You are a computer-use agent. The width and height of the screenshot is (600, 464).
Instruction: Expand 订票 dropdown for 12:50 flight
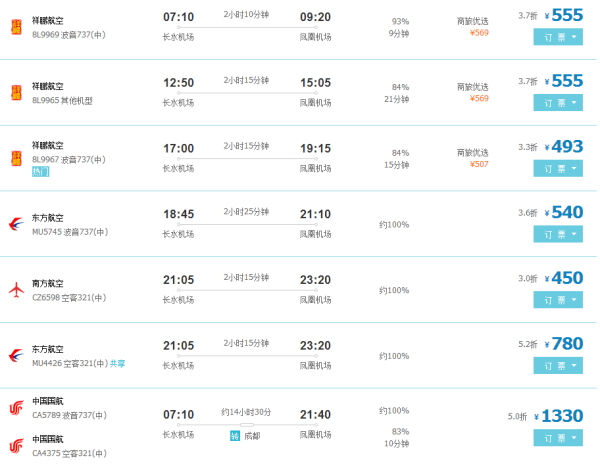click(x=558, y=103)
